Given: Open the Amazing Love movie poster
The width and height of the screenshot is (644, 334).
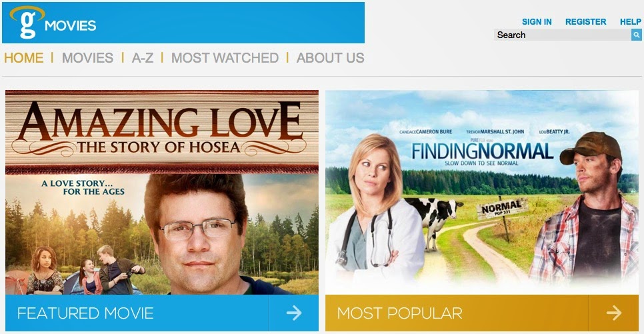Looking at the screenshot, I should coord(162,192).
